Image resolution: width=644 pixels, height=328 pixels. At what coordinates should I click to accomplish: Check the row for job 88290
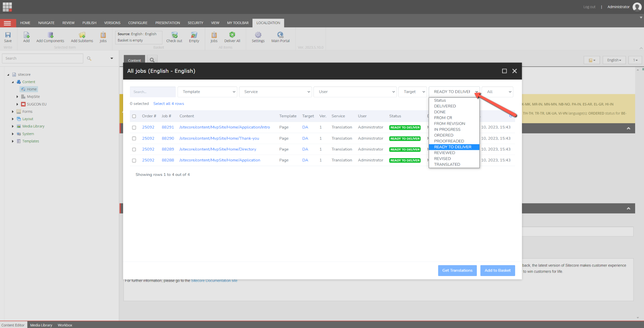[134, 138]
